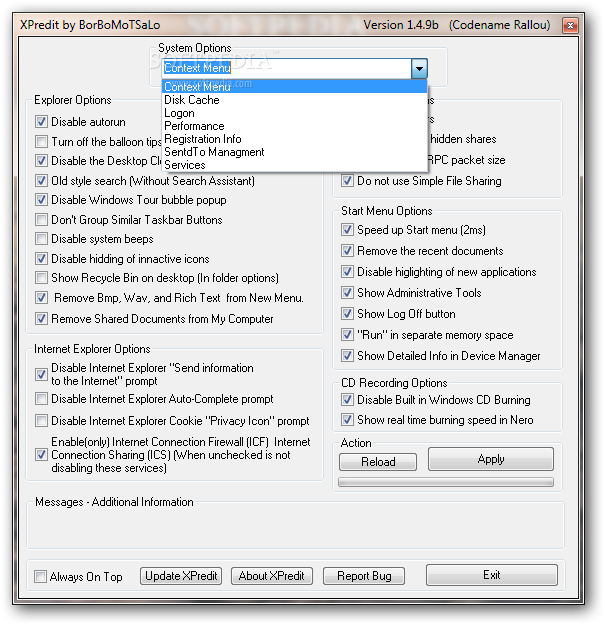Exit the application with the Exit button
The height and width of the screenshot is (625, 605).
point(492,575)
